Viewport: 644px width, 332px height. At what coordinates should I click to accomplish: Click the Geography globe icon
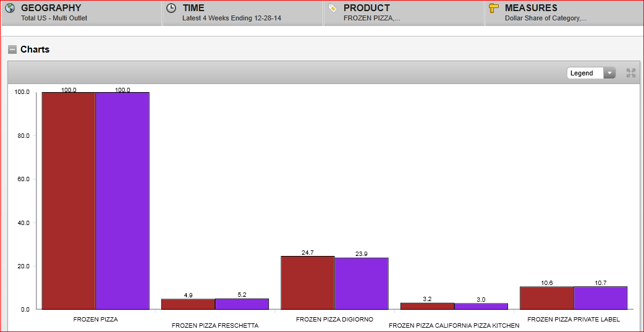tap(10, 9)
